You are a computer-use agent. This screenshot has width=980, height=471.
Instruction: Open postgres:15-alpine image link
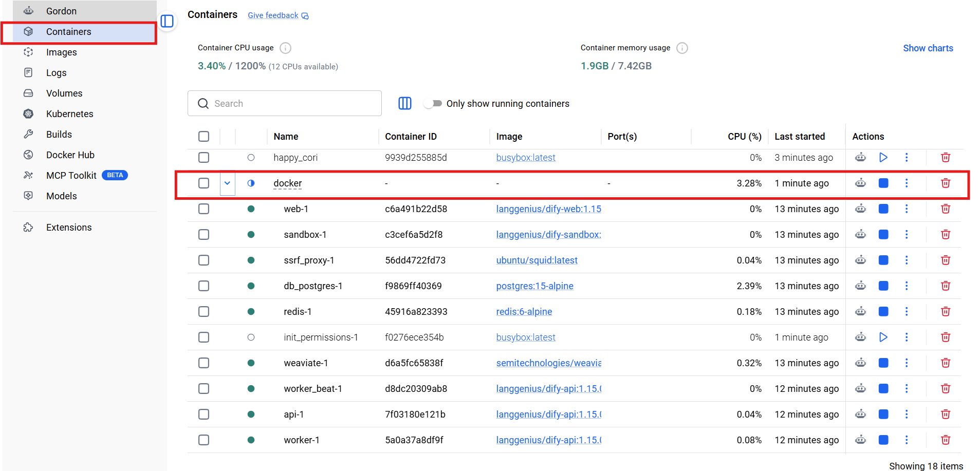(534, 286)
